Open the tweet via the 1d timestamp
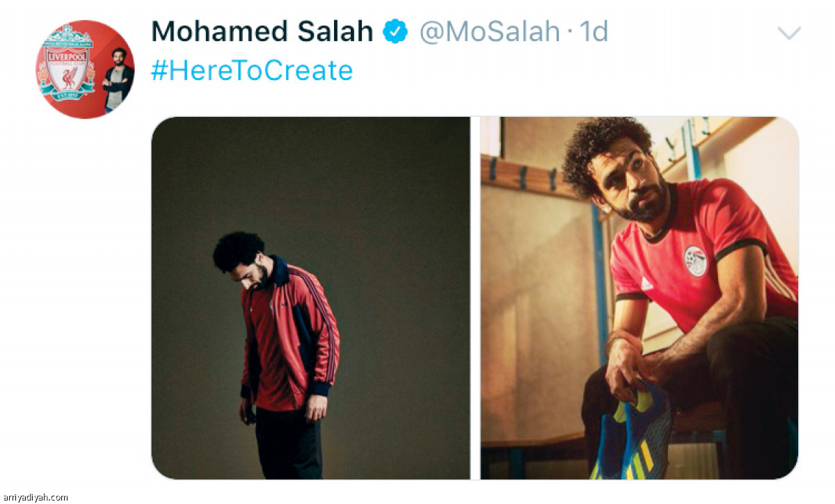 [593, 31]
